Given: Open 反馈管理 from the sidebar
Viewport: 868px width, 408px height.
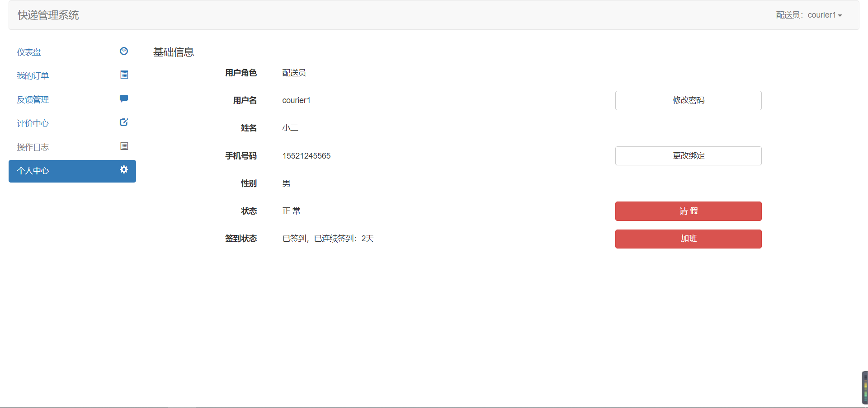Looking at the screenshot, I should [x=72, y=99].
